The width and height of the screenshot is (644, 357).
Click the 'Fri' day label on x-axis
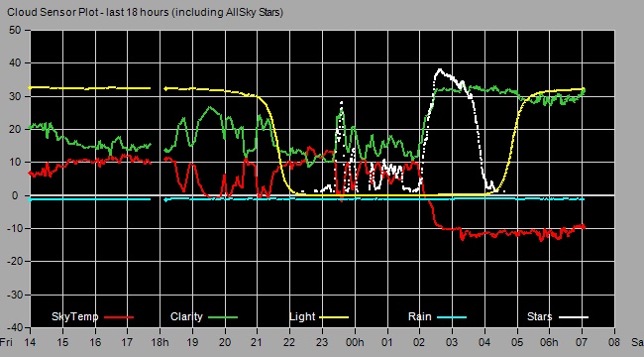[x=6, y=342]
